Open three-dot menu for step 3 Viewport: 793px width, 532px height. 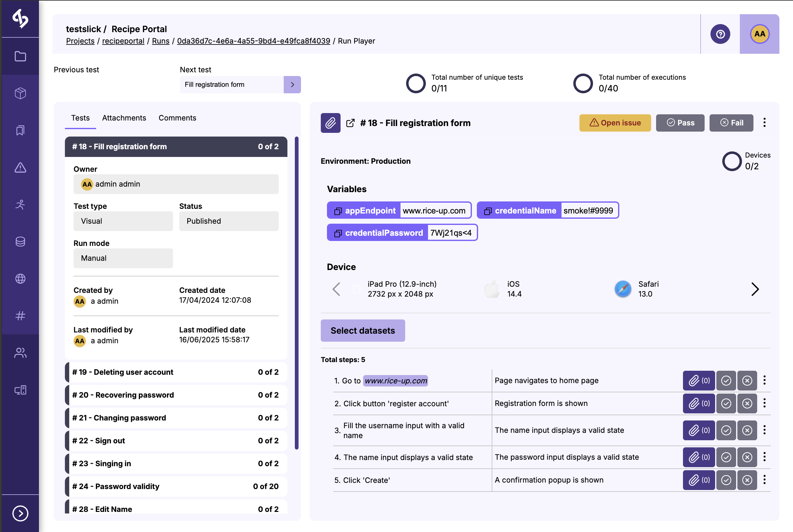pos(764,430)
